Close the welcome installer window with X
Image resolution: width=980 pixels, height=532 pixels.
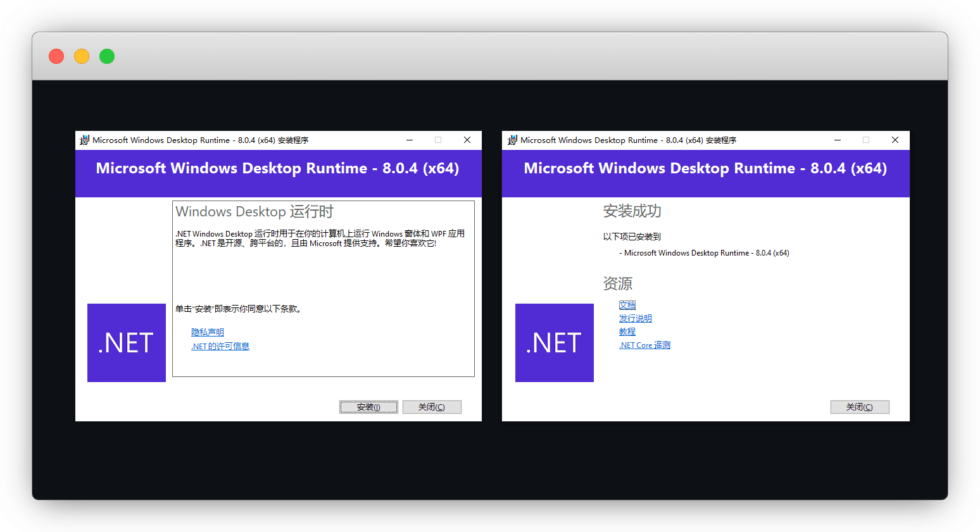click(x=467, y=140)
